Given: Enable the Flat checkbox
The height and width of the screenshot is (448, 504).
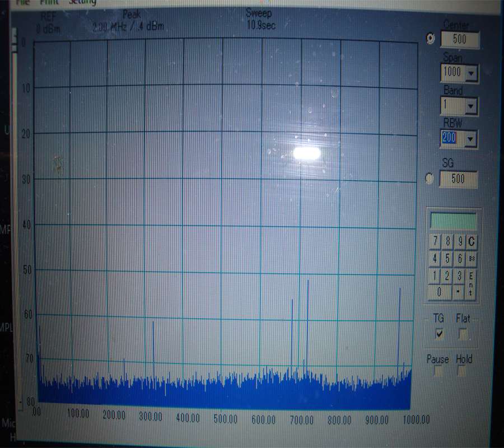Looking at the screenshot, I should coord(463,334).
